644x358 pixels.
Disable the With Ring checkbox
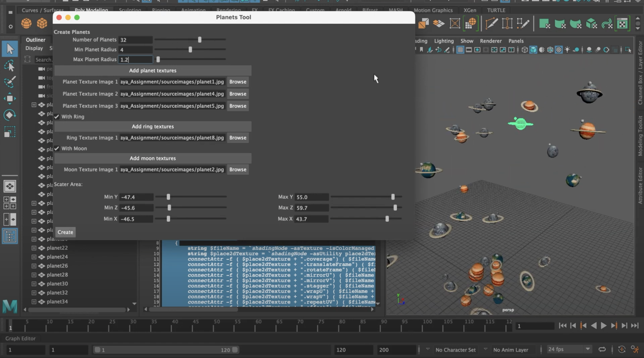(x=57, y=116)
